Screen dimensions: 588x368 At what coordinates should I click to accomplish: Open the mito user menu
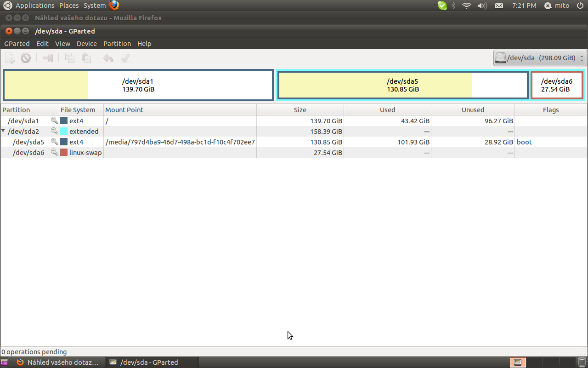557,6
